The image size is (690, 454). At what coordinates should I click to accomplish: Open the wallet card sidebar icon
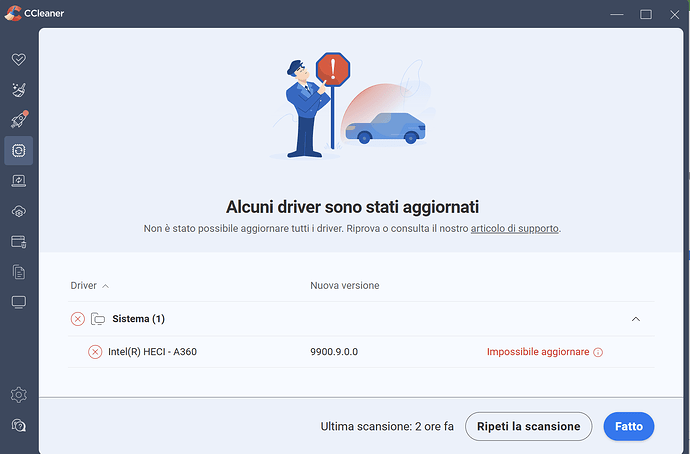[18, 242]
